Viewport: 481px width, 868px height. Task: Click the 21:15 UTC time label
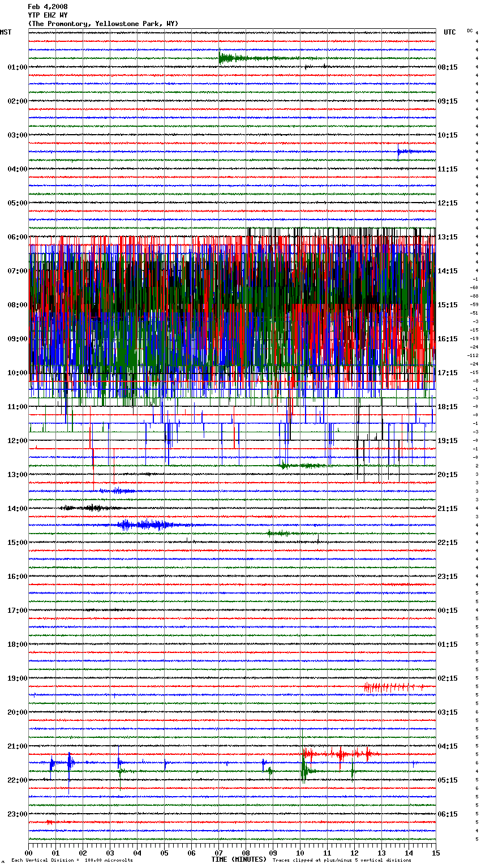[448, 509]
